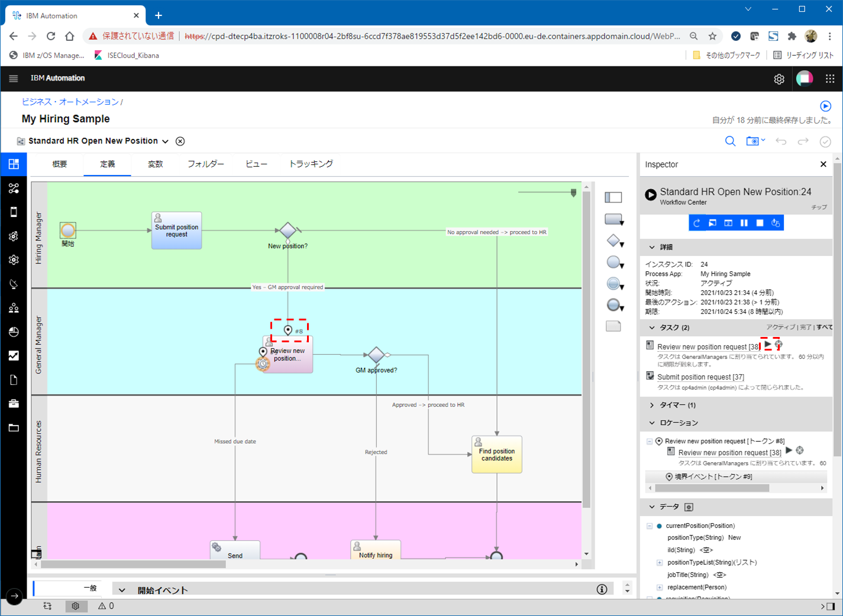Open Submit position request [37] task link

click(700, 377)
